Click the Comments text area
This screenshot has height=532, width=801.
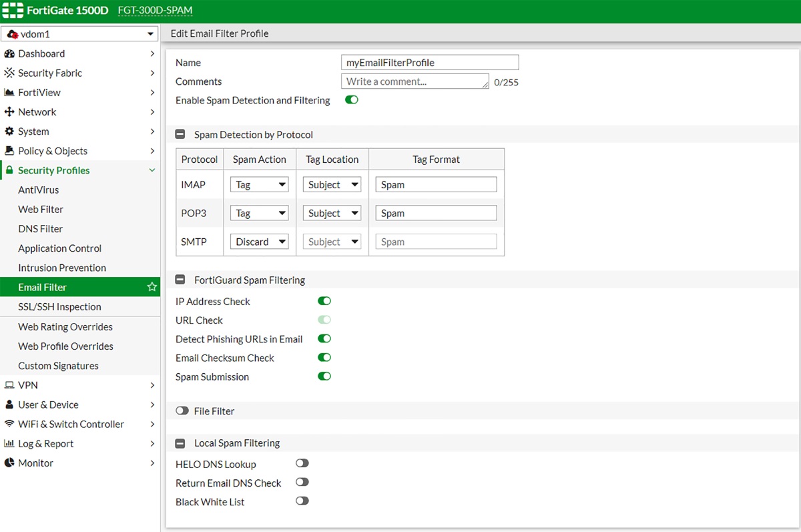tap(415, 81)
